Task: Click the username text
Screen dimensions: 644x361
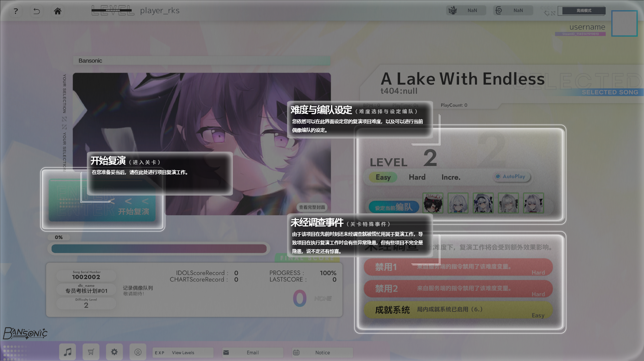Action: tap(587, 27)
